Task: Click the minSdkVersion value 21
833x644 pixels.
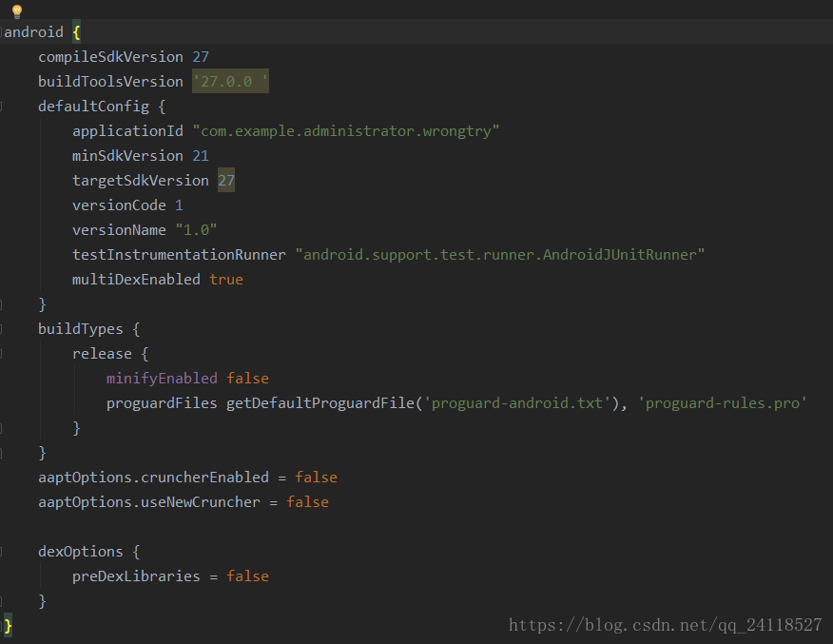Action: (x=201, y=156)
